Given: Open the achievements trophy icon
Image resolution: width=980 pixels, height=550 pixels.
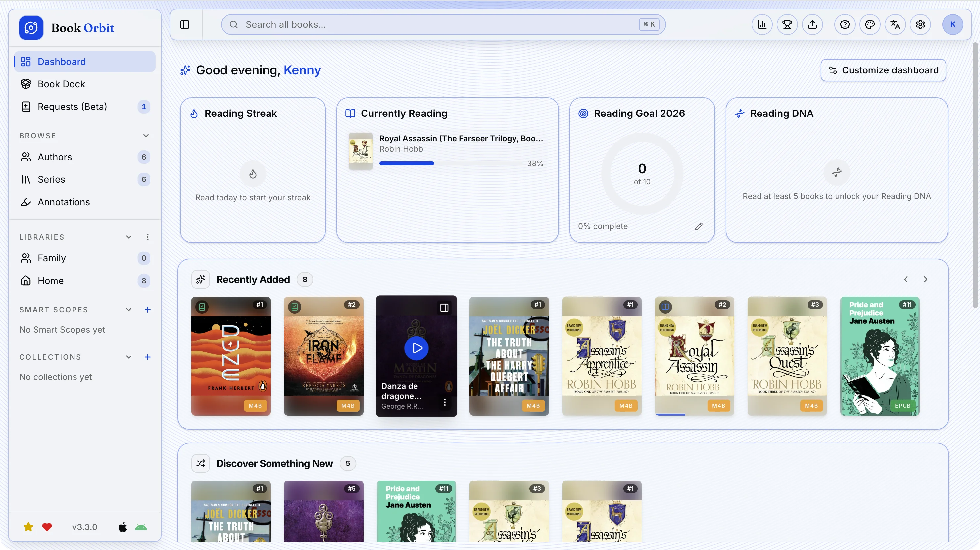Looking at the screenshot, I should point(787,25).
